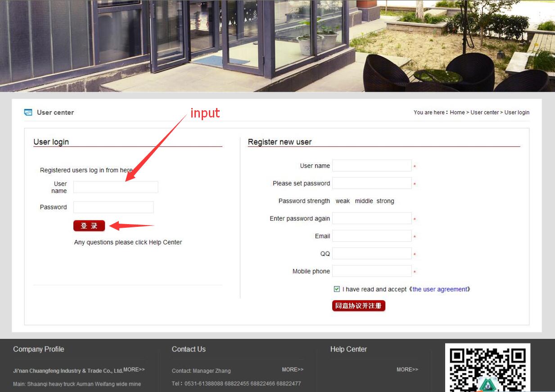Image resolution: width=555 pixels, height=392 pixels.
Task: Open the user agreement link
Action: coord(440,289)
